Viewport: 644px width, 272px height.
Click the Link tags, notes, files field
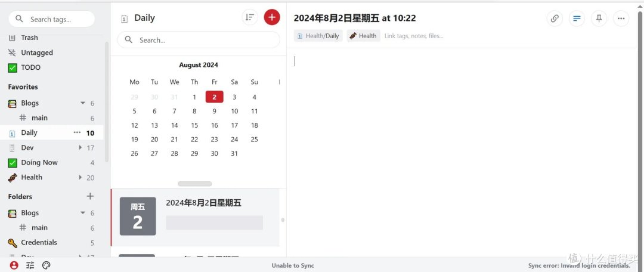click(414, 36)
